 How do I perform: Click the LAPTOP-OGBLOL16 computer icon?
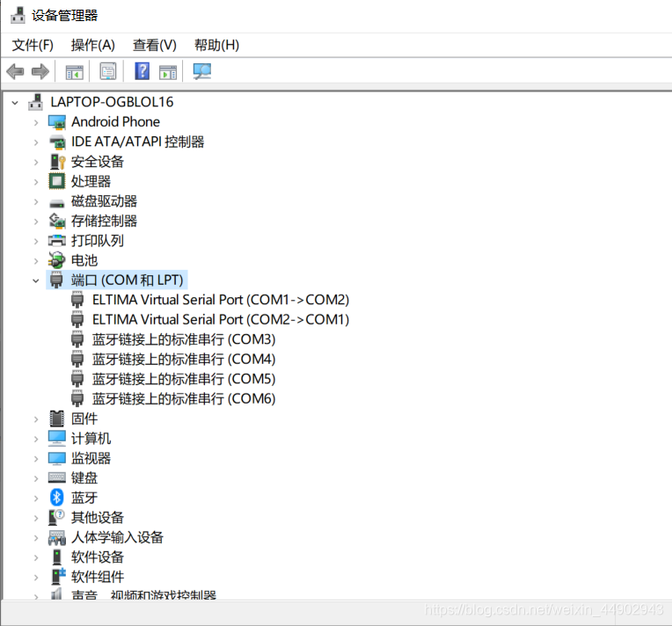(x=35, y=102)
